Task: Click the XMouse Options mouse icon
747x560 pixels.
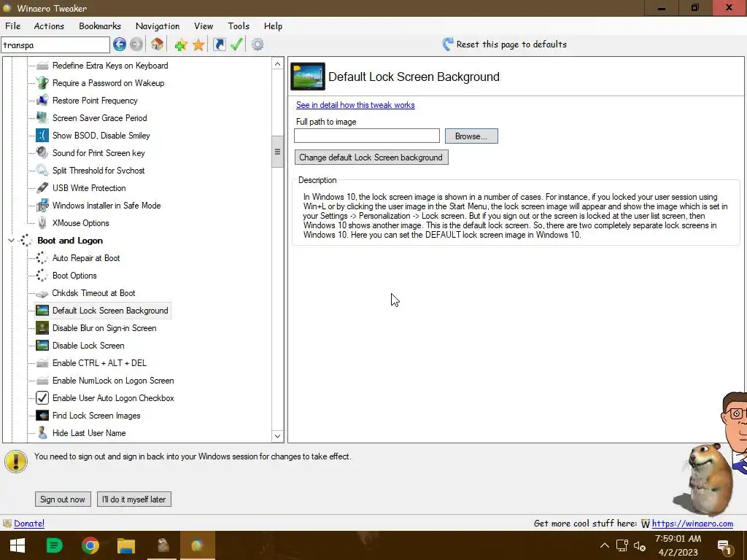Action: (42, 223)
